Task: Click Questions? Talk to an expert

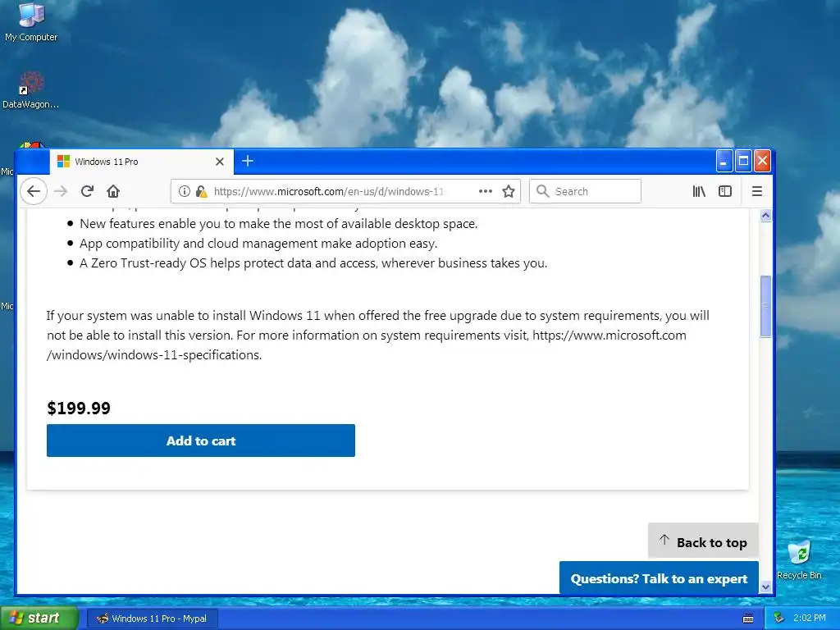Action: point(659,578)
